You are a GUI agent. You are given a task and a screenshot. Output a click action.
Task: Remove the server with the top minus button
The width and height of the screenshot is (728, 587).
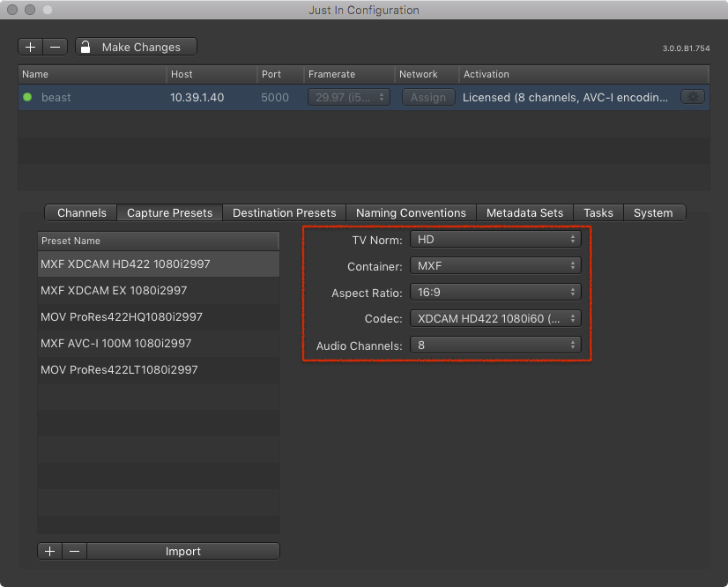coord(56,47)
